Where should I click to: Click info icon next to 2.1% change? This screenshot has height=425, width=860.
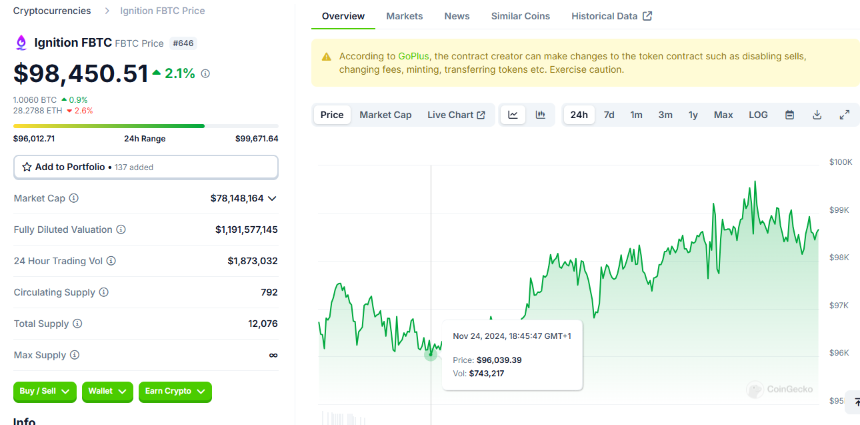205,73
